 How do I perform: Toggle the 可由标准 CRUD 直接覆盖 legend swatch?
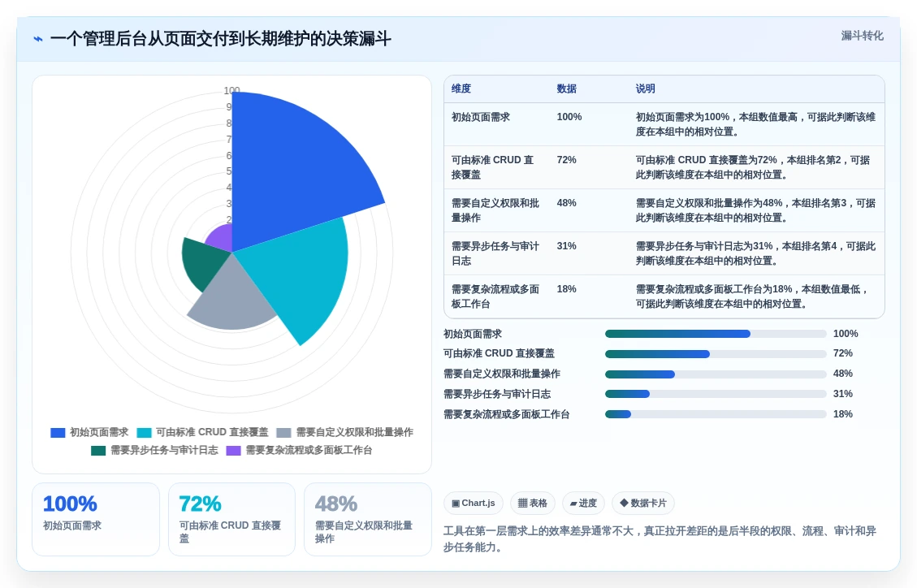144,433
